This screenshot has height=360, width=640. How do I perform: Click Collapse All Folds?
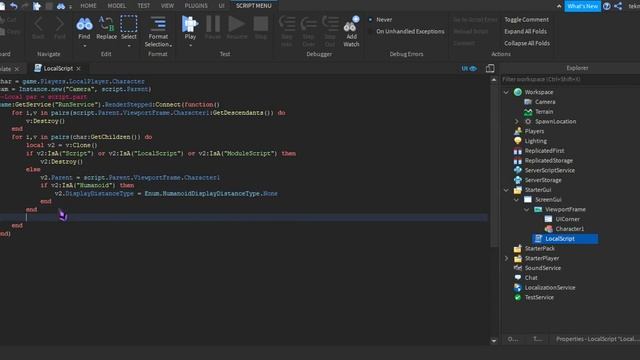[x=527, y=43]
